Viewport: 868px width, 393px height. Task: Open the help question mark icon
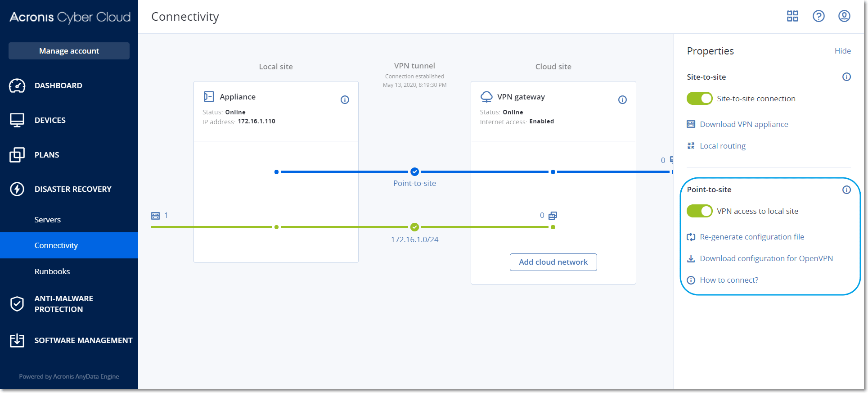coord(819,16)
